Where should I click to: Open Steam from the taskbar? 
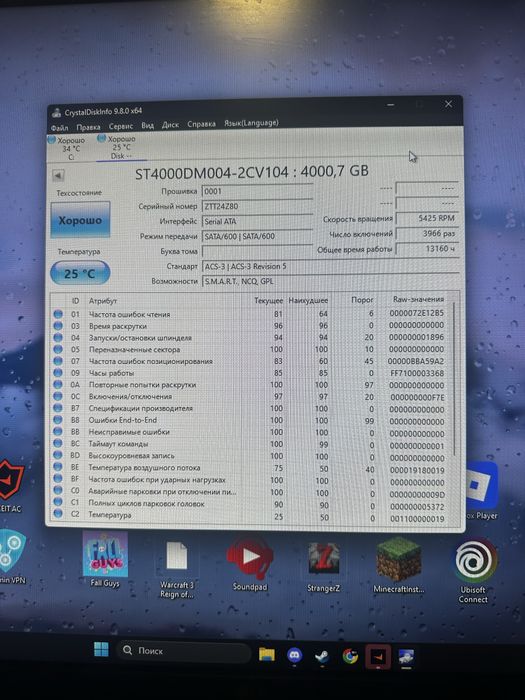(321, 656)
